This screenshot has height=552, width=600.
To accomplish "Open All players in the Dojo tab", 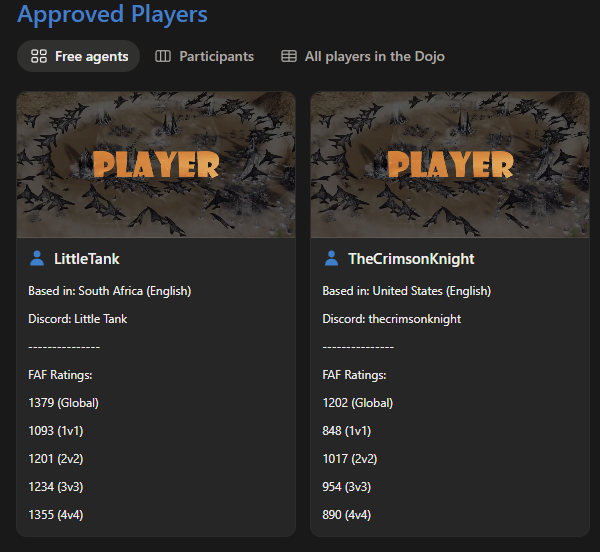I will coord(363,56).
